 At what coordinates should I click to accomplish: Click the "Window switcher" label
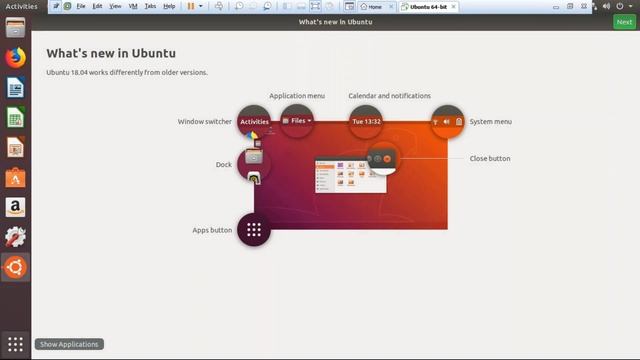coord(204,122)
